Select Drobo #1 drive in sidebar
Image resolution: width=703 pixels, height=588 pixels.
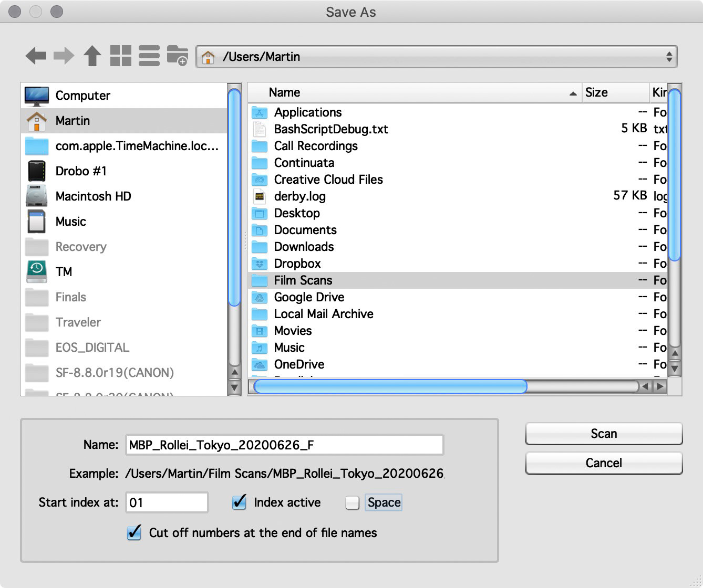[81, 171]
